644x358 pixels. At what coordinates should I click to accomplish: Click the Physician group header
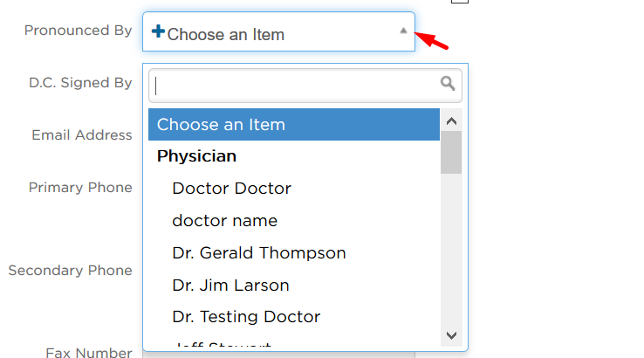[x=196, y=156]
